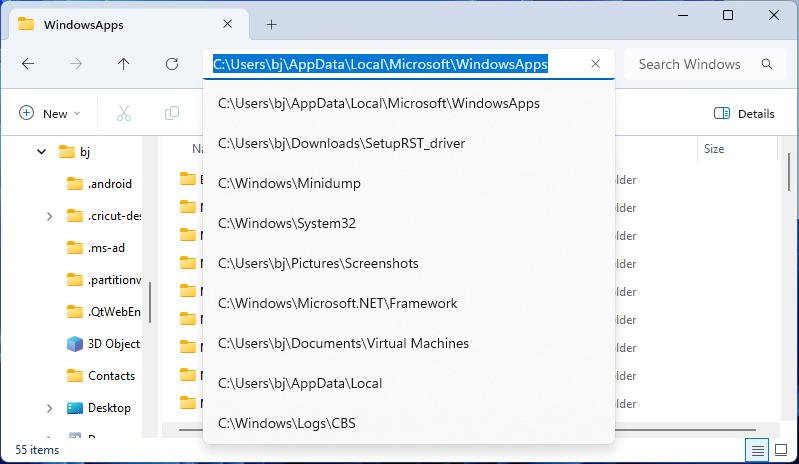Open the New item menu
The image size is (799, 464).
(50, 113)
